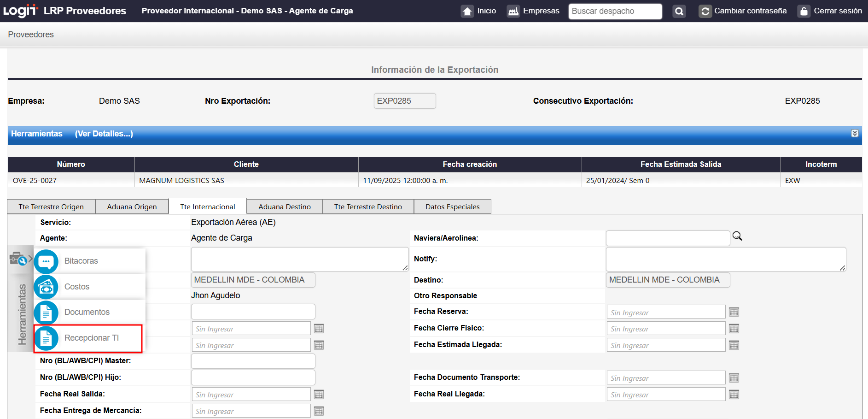Open the Empresas menu
868x419 pixels.
(534, 11)
